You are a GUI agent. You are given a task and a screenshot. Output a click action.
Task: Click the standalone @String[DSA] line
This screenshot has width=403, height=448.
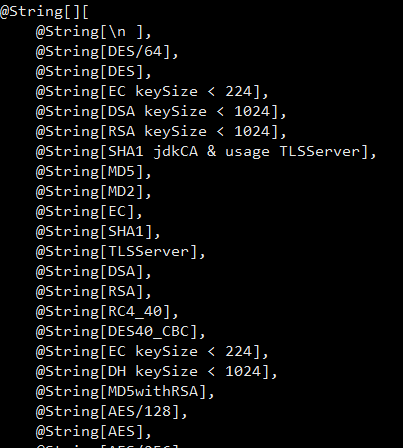tap(94, 272)
